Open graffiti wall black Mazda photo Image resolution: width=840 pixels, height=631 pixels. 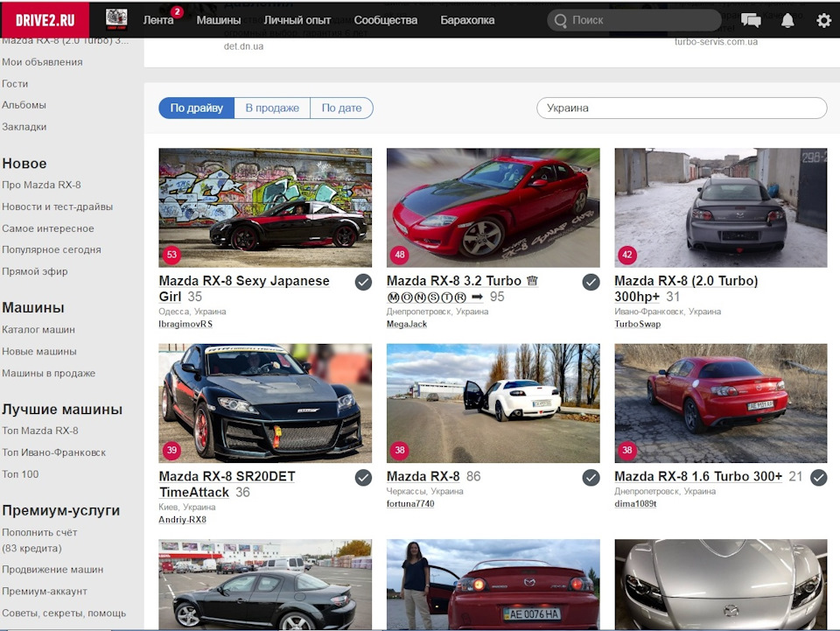pos(265,207)
